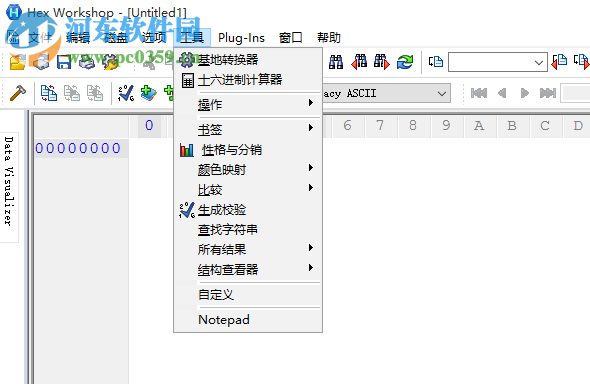Click the offset 00000000 row label
Screen dimensions: 590x384
(x=78, y=148)
